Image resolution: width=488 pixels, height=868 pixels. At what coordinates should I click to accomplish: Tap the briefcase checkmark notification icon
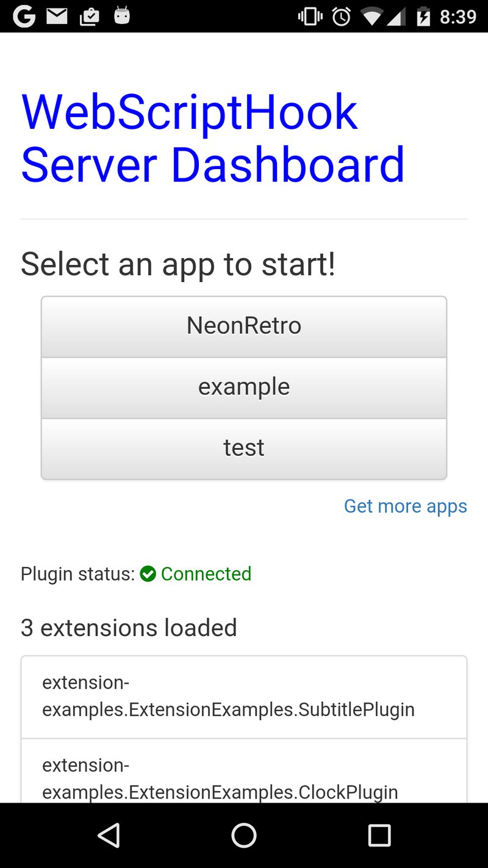[x=90, y=16]
